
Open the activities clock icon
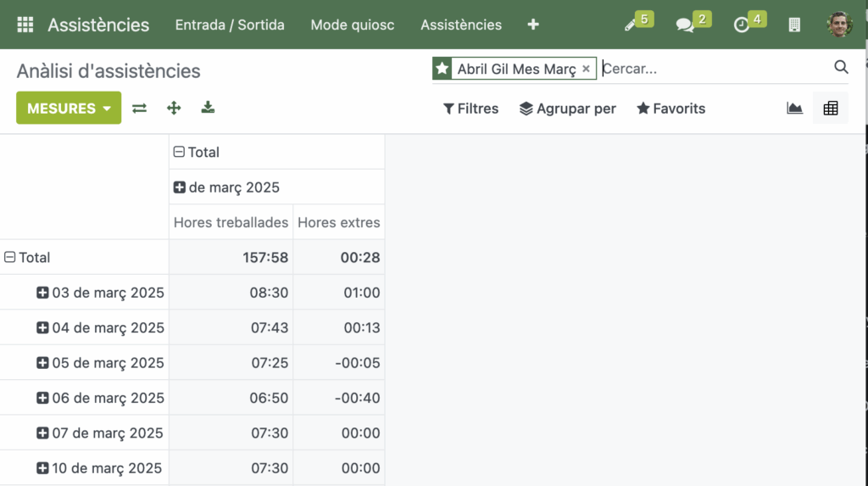(742, 25)
